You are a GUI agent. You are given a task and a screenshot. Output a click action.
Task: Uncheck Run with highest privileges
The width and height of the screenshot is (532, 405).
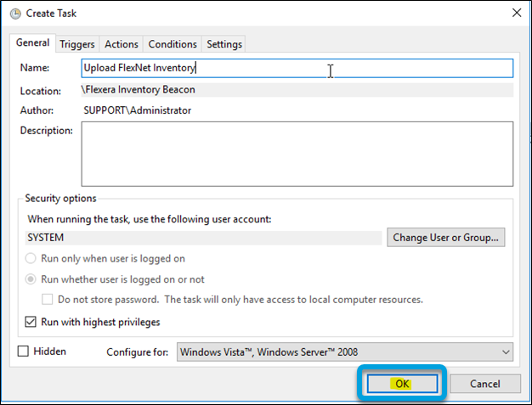(x=31, y=322)
